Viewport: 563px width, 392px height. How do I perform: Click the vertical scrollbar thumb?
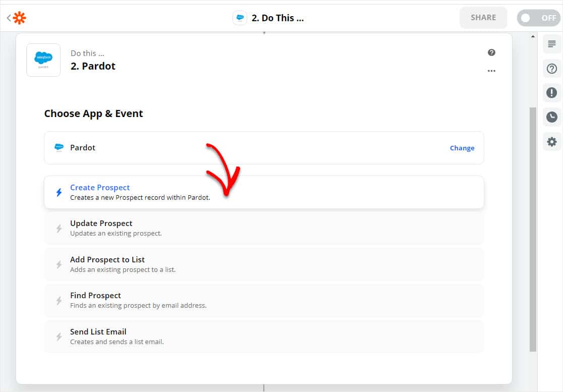pyautogui.click(x=533, y=230)
